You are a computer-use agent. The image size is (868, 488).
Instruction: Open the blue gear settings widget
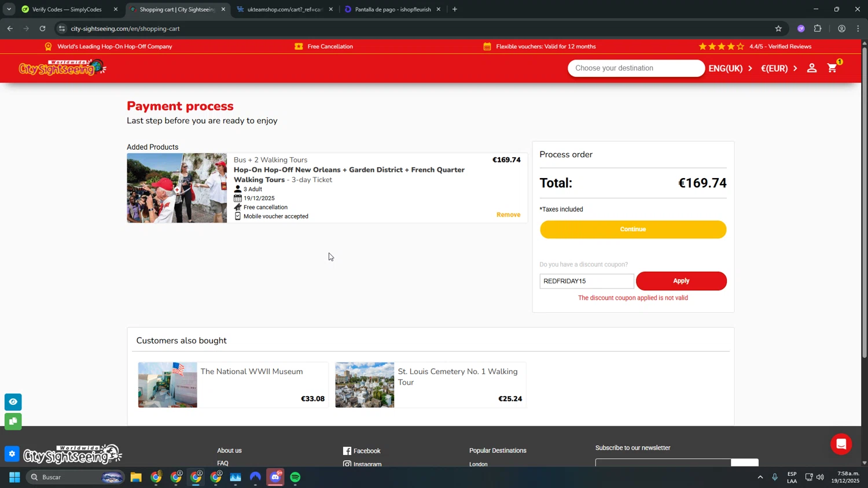pos(12,454)
